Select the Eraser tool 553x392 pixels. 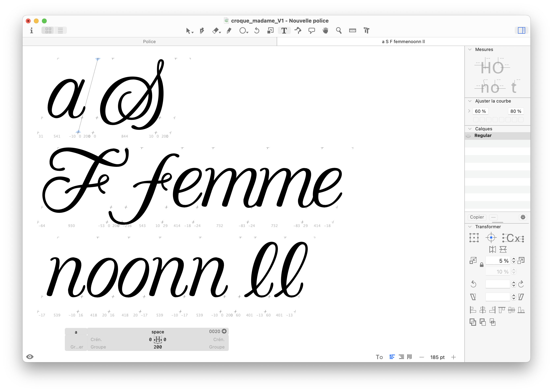coord(216,31)
